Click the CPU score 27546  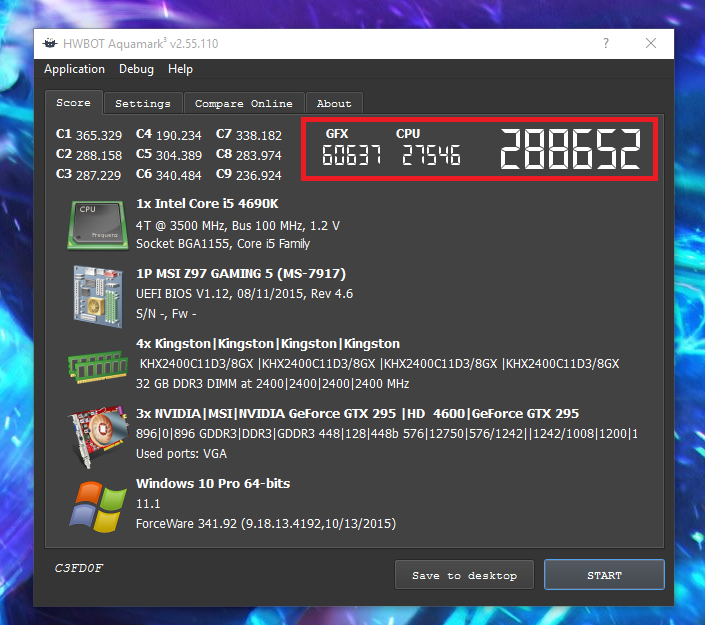[x=431, y=155]
